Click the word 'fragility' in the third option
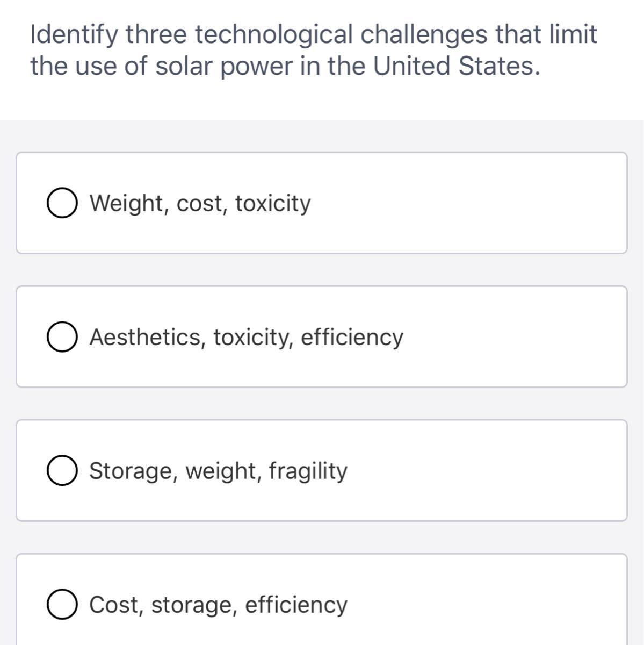This screenshot has width=644, height=645. click(x=308, y=471)
